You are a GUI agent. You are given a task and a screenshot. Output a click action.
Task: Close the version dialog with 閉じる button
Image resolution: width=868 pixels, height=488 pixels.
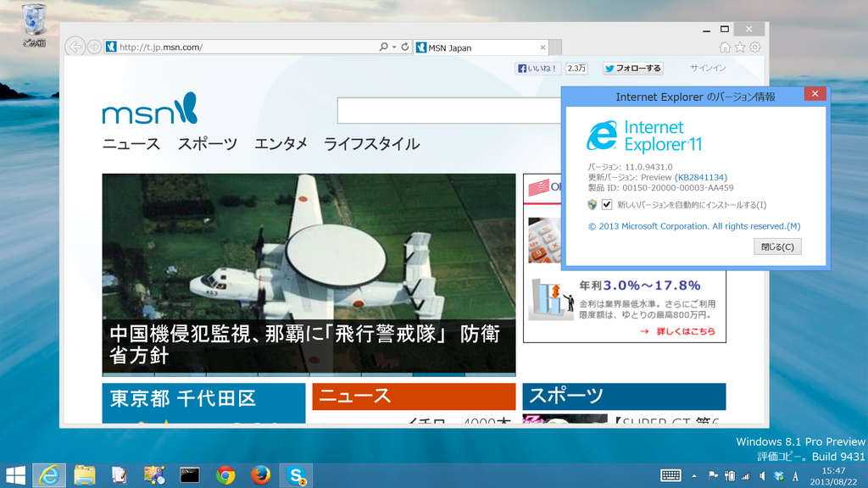click(x=777, y=246)
